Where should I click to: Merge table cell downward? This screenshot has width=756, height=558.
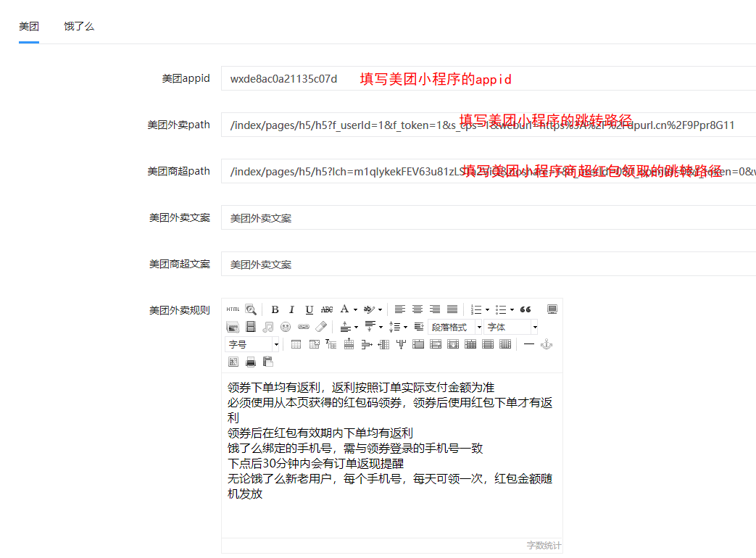point(453,344)
